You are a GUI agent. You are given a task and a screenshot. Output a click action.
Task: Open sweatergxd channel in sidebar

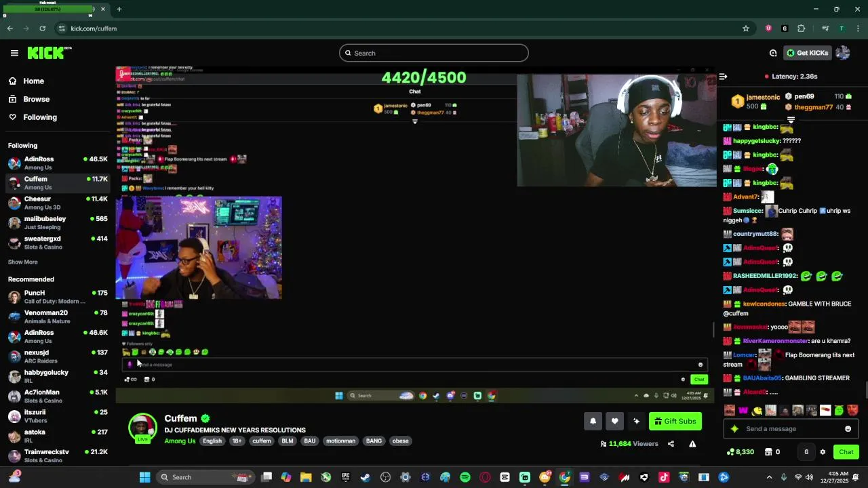point(57,243)
